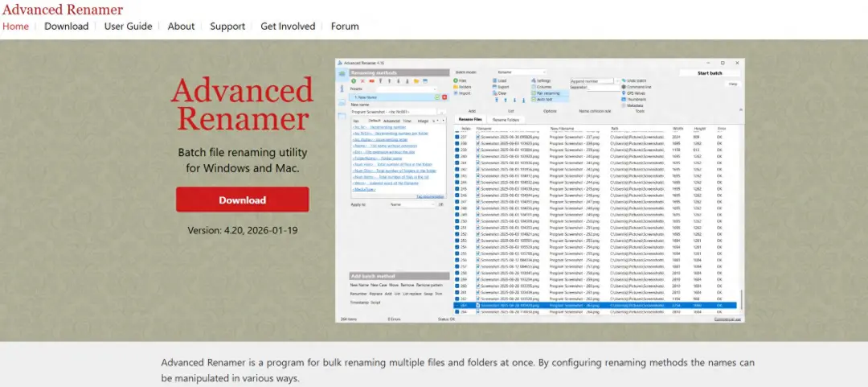This screenshot has height=387, width=868.
Task: Click the Clear list icon
Action: (x=495, y=93)
